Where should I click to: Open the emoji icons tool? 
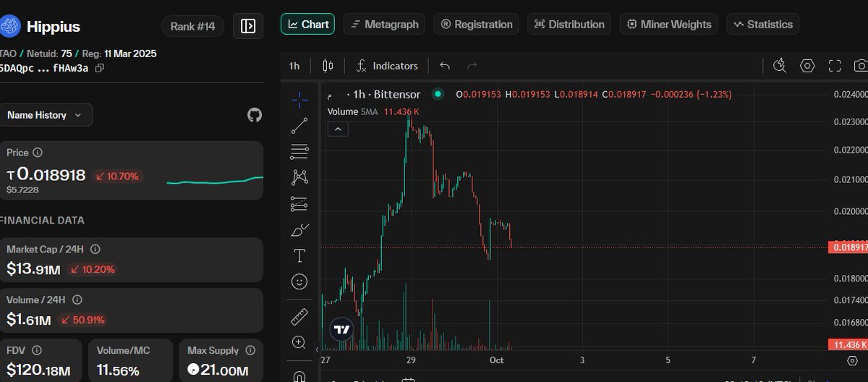[x=299, y=281]
